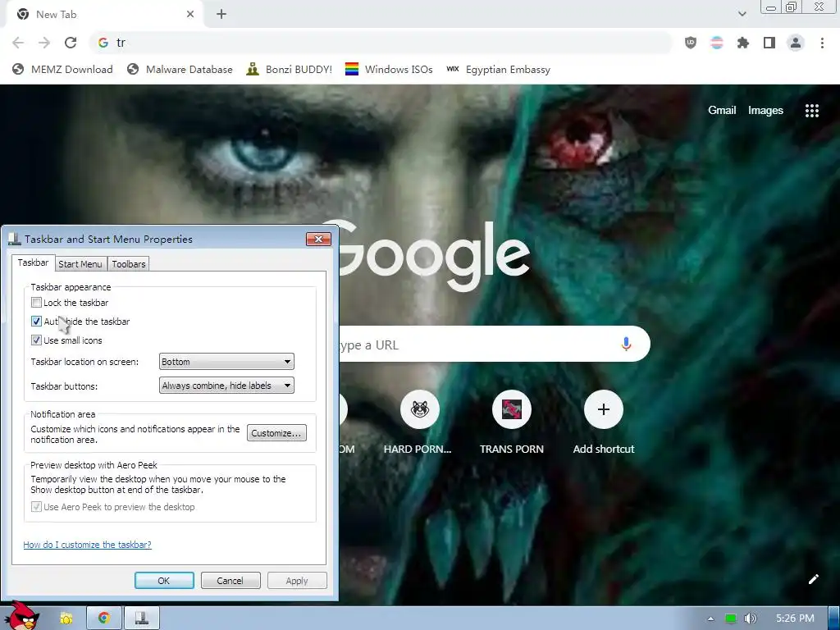This screenshot has width=840, height=630.
Task: Switch to the Toolbars tab
Action: 129,264
